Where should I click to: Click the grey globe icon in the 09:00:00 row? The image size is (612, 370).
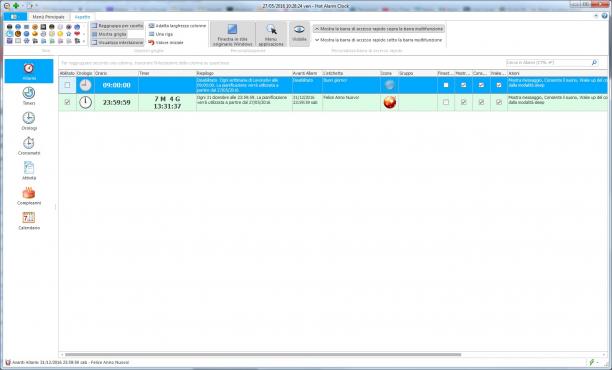coord(389,85)
